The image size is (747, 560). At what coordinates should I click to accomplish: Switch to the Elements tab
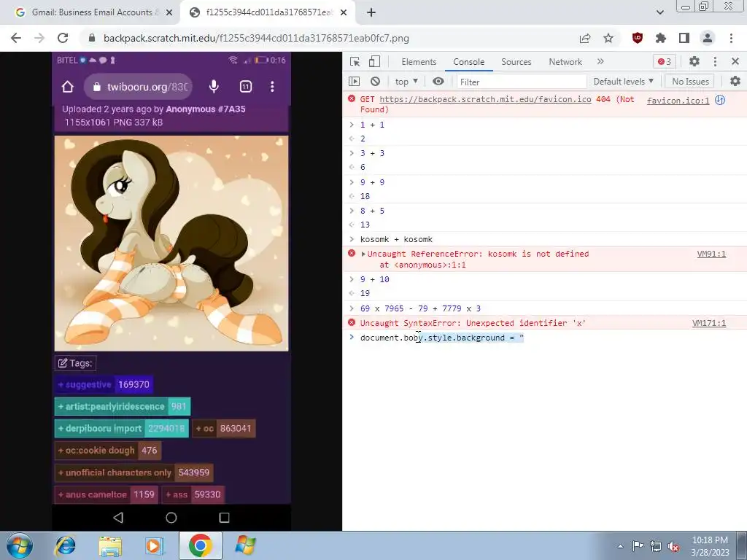pyautogui.click(x=419, y=62)
